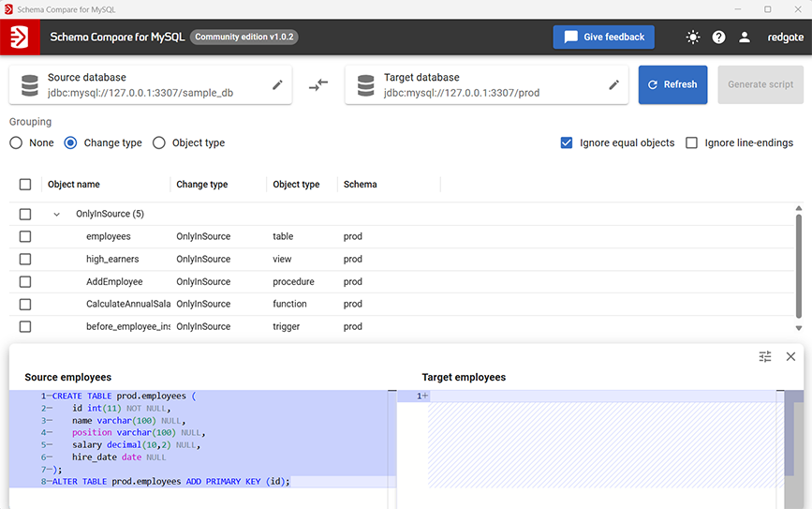Select the None grouping option
The height and width of the screenshot is (509, 812).
[x=16, y=143]
